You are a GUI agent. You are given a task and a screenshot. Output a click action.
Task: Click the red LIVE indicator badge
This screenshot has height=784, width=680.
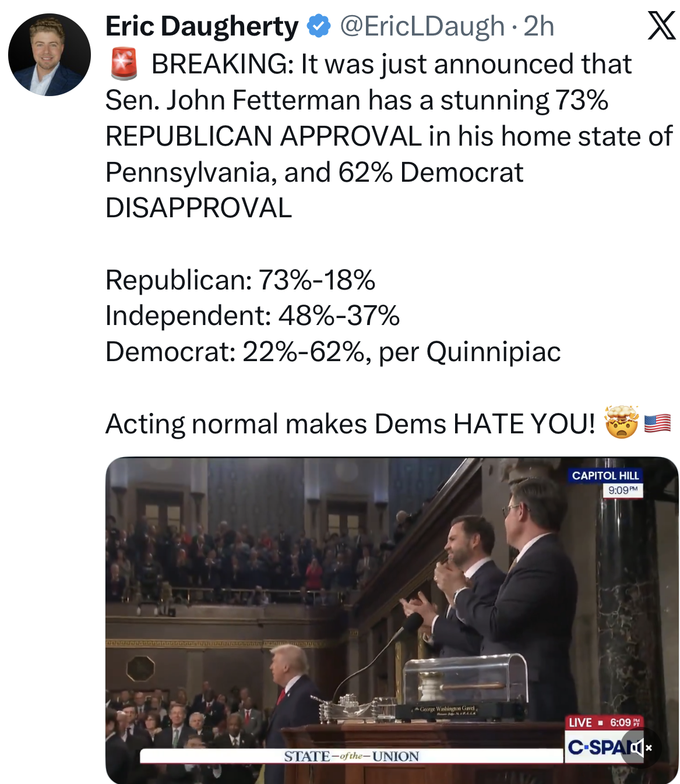click(580, 722)
